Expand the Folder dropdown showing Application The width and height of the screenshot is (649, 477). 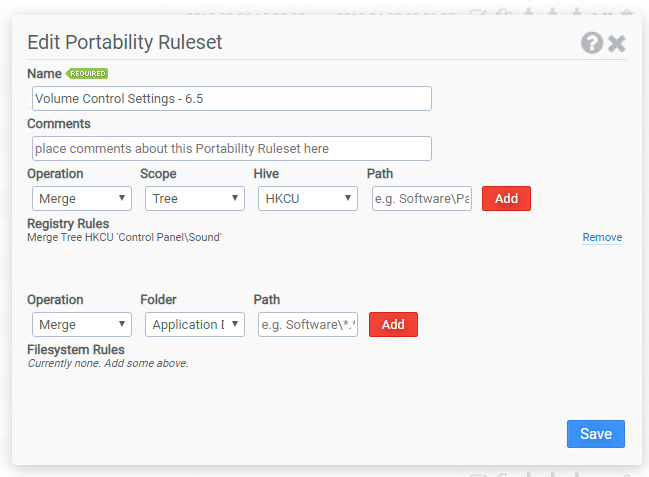click(195, 325)
